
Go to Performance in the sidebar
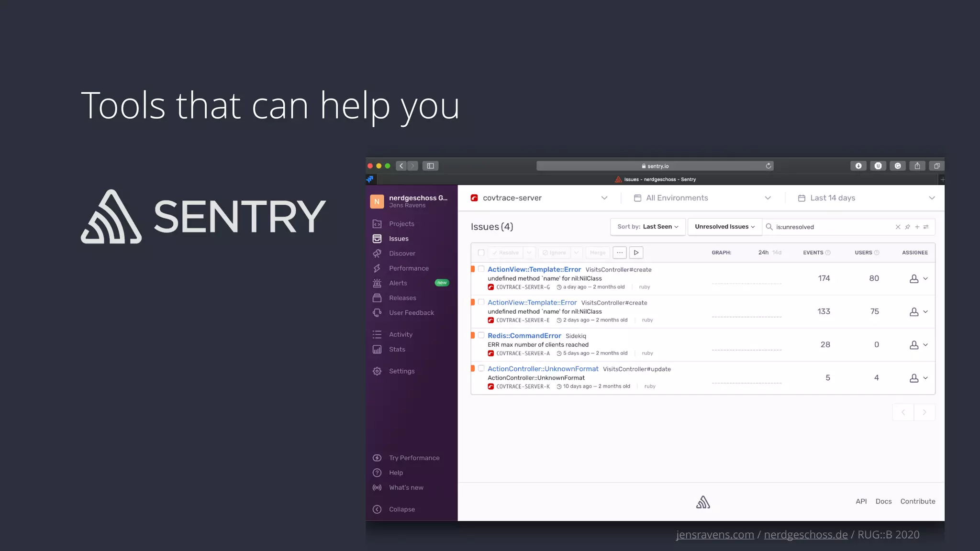coord(409,268)
